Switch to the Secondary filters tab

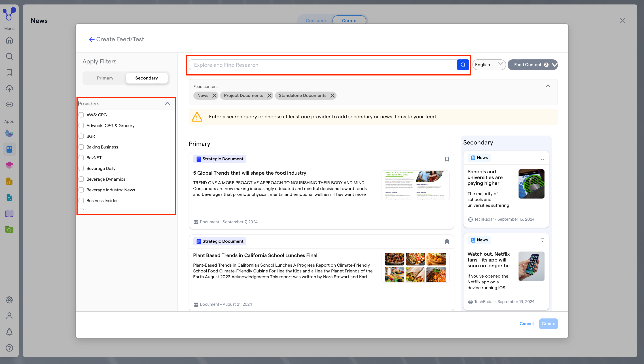pos(146,78)
